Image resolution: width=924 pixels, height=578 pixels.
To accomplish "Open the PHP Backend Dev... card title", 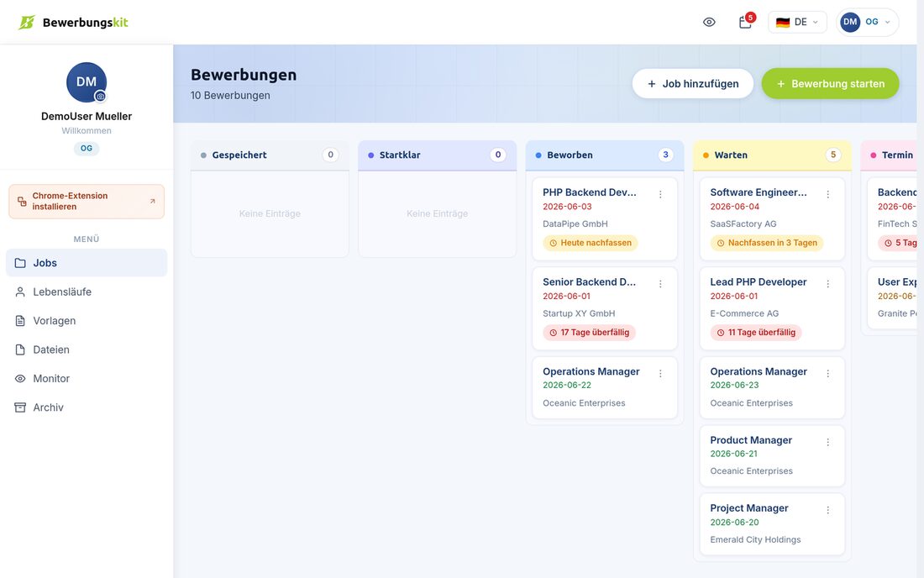I will 590,192.
